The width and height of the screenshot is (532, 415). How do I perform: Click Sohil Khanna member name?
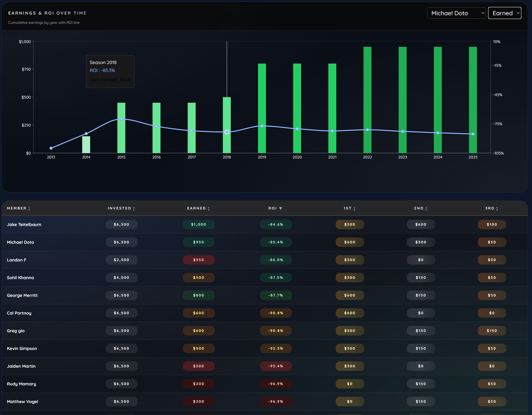[21, 277]
